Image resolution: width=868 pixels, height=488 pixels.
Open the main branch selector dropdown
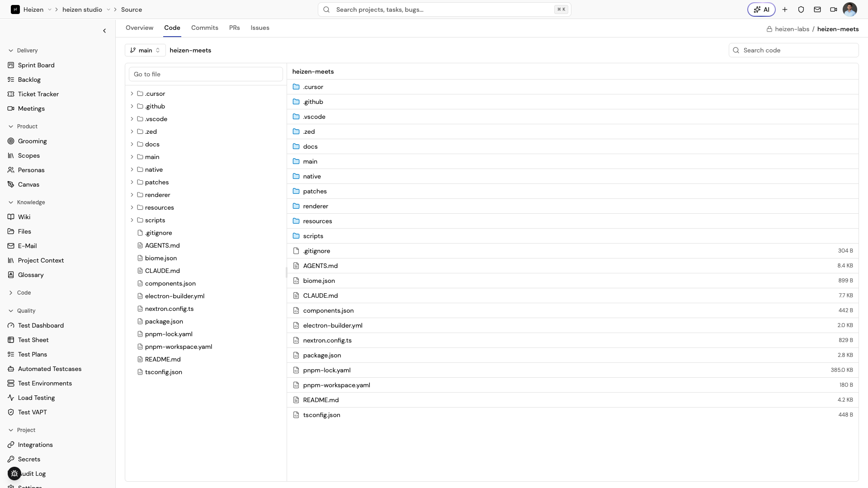tap(145, 50)
